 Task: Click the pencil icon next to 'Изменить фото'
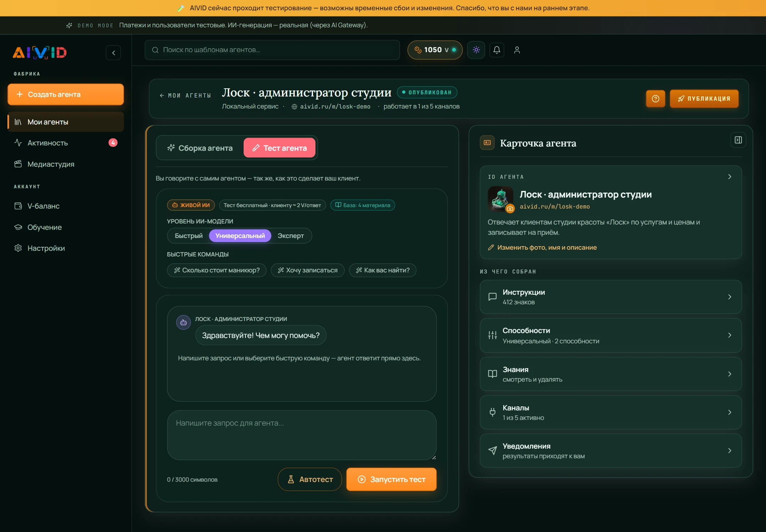pos(491,248)
